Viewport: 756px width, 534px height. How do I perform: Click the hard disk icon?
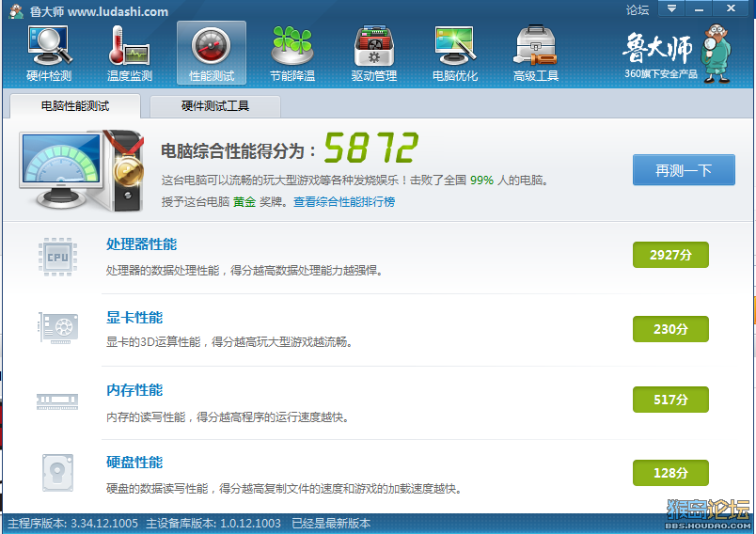[58, 473]
